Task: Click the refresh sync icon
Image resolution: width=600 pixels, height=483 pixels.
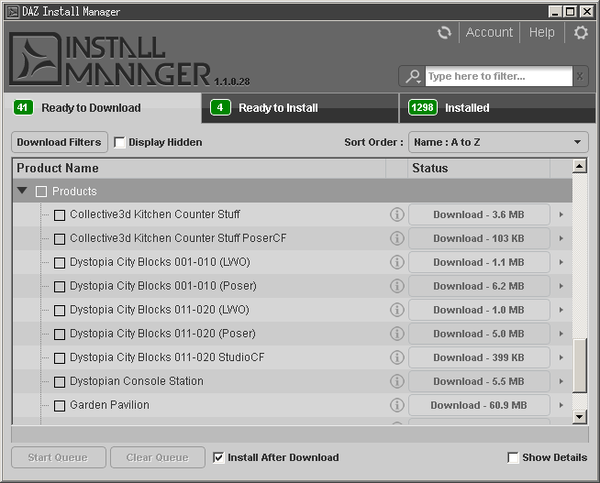Action: [444, 33]
